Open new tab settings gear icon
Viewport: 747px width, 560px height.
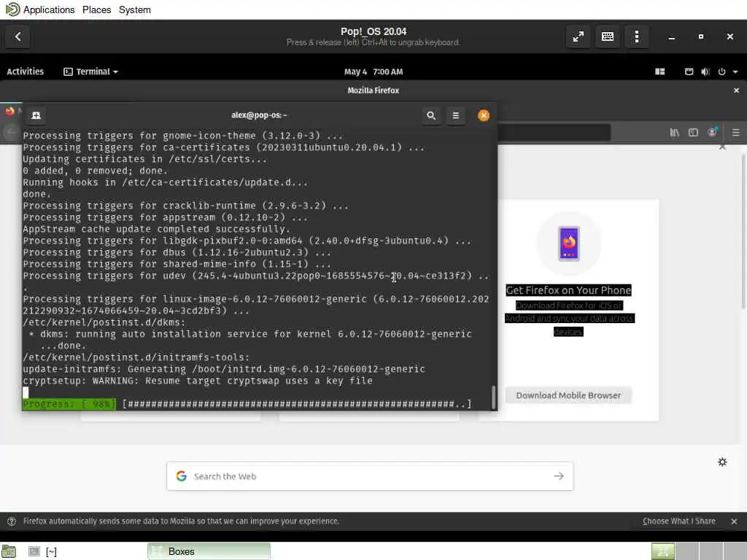click(x=722, y=462)
